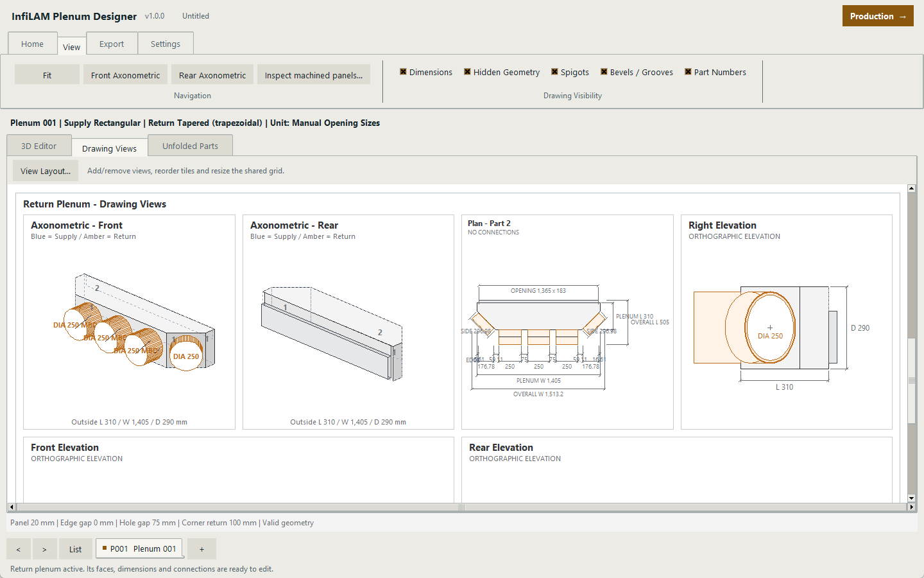Viewport: 924px width, 578px height.
Task: Select the View ribbon tab
Action: [71, 46]
